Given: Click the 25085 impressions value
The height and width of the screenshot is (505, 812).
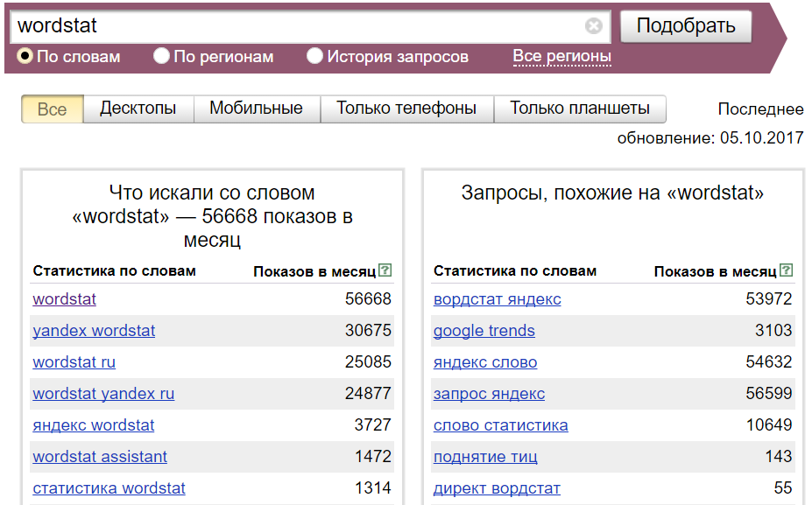Looking at the screenshot, I should 368,362.
